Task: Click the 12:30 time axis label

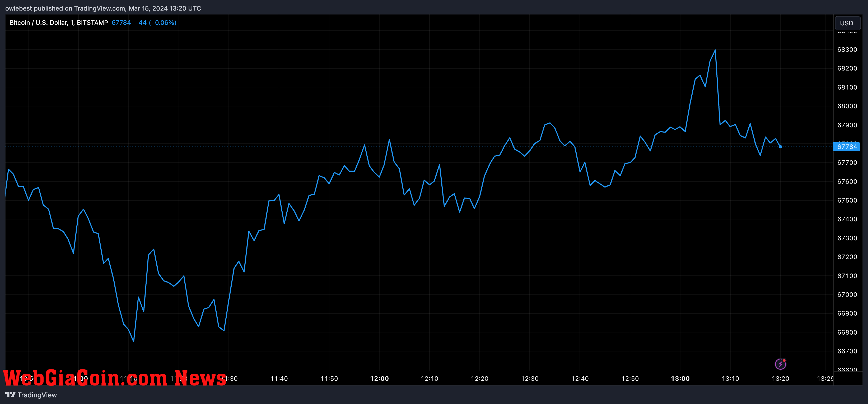Action: point(530,379)
